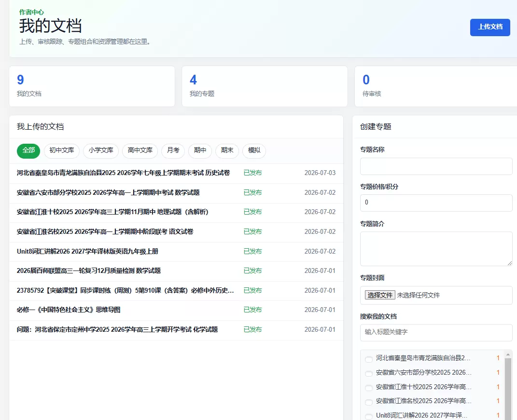Click date 2026-07-01 of 化学试题 row
Screen dimensions: 517x420
[x=320, y=330]
